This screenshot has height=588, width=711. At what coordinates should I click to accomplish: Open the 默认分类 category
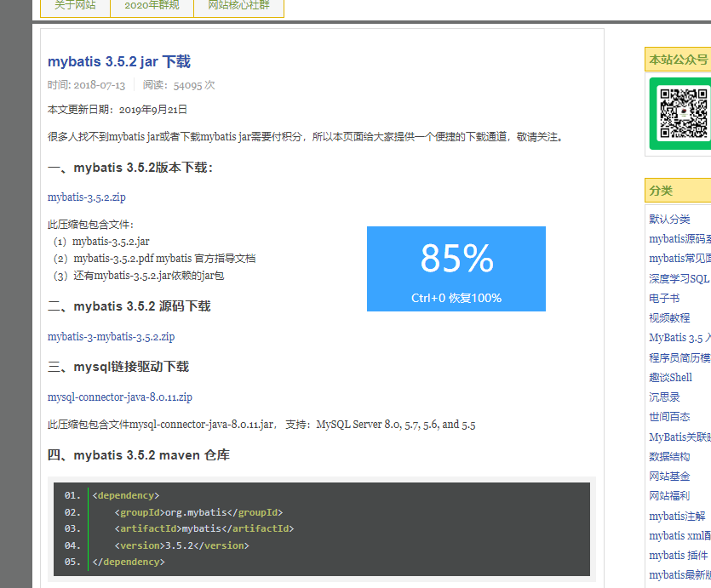[669, 219]
